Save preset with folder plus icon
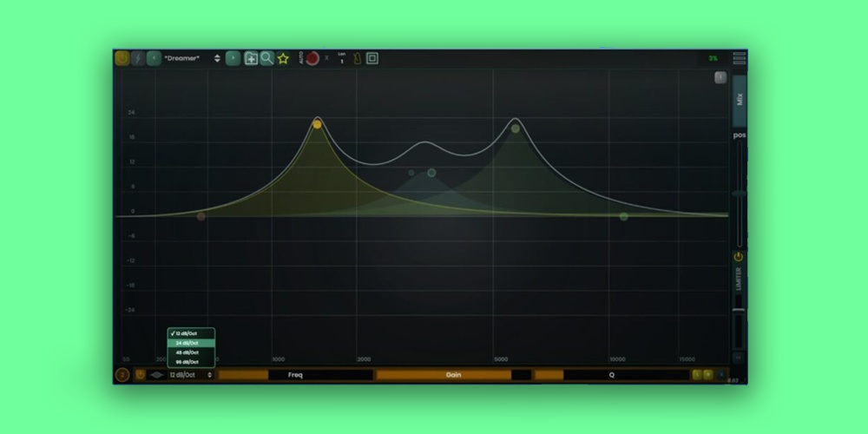This screenshot has width=868, height=434. pyautogui.click(x=252, y=58)
